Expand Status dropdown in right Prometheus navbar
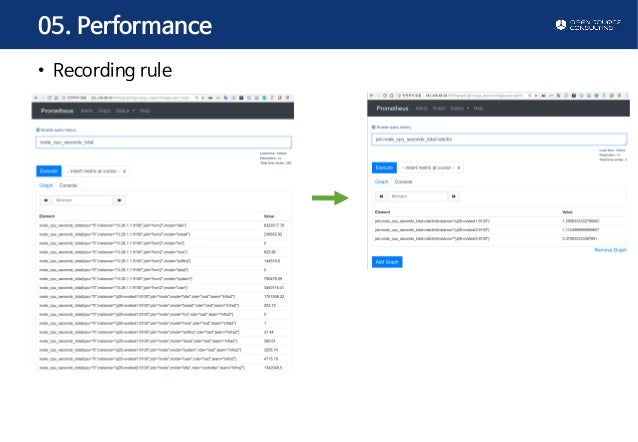Image resolution: width=638 pixels, height=442 pixels. coord(459,108)
